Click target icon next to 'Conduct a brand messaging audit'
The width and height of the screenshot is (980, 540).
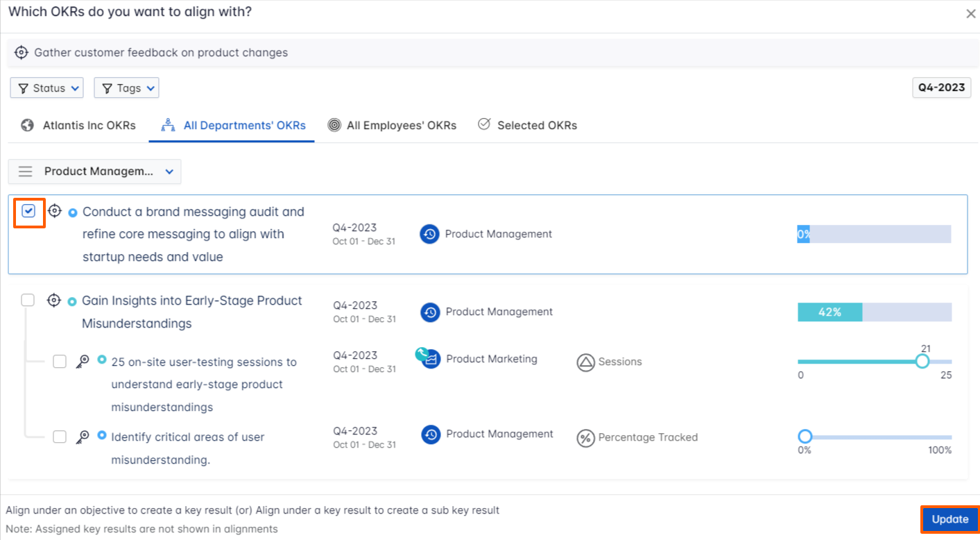pos(54,211)
